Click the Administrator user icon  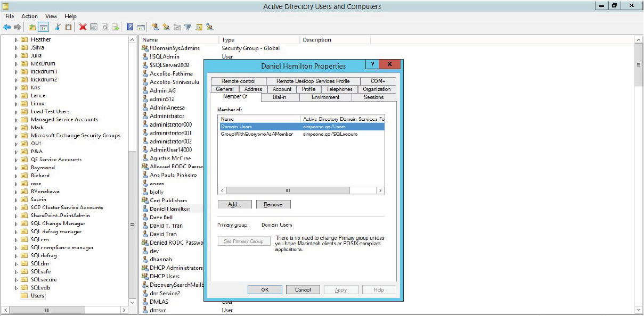pos(145,115)
